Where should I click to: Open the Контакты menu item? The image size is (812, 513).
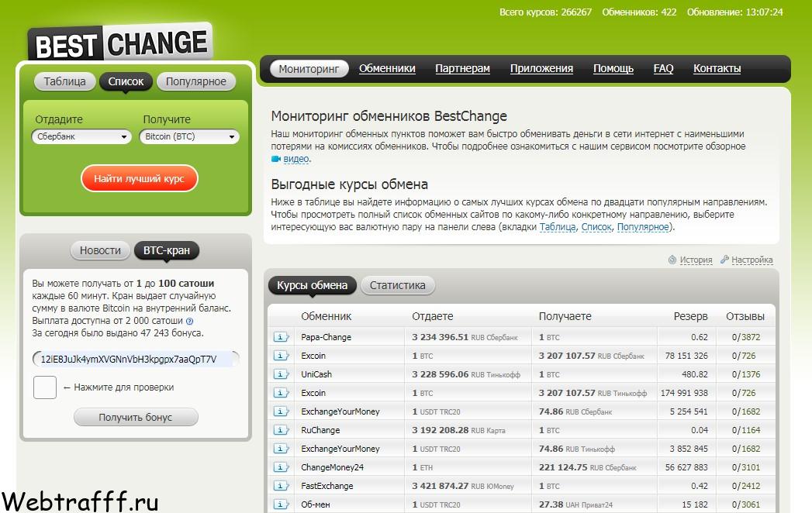(x=717, y=68)
